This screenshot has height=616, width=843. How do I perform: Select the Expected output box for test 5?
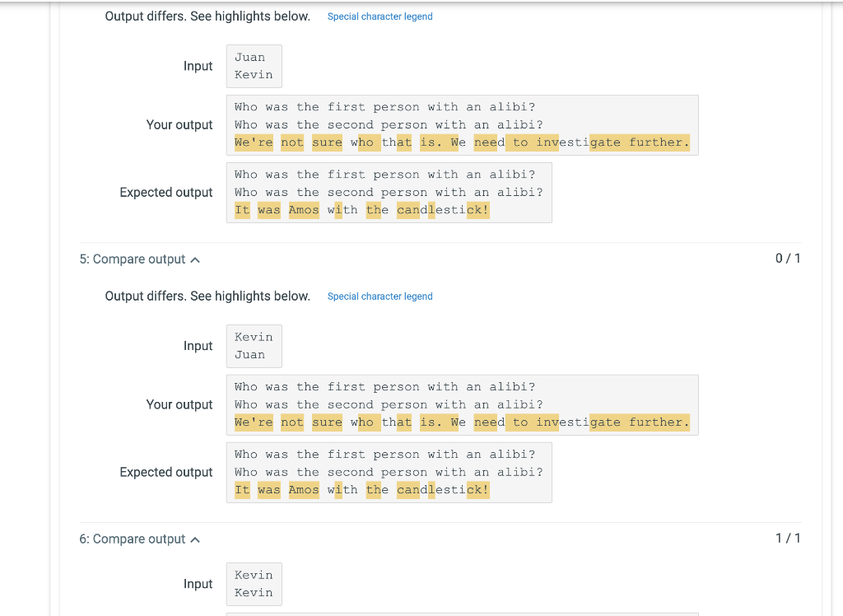pyautogui.click(x=387, y=472)
